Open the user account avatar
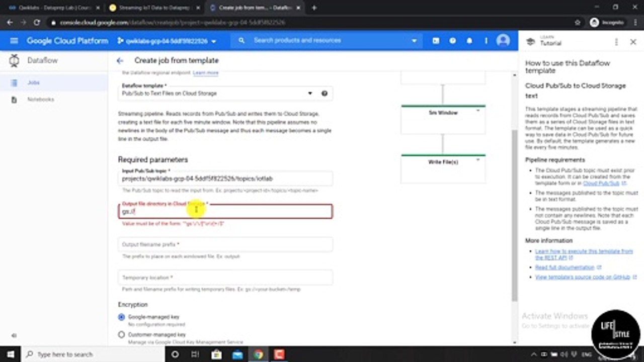Screen dimensions: 644x362 (503, 41)
